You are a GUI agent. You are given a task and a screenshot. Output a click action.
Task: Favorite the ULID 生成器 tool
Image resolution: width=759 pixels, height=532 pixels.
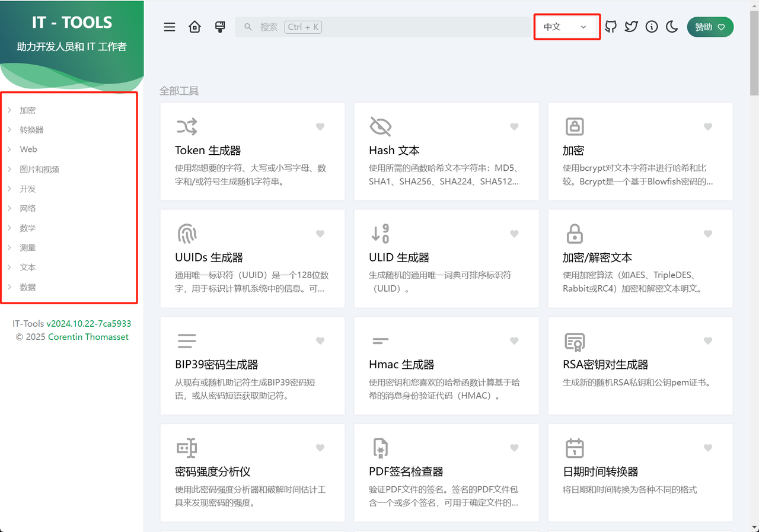point(514,234)
